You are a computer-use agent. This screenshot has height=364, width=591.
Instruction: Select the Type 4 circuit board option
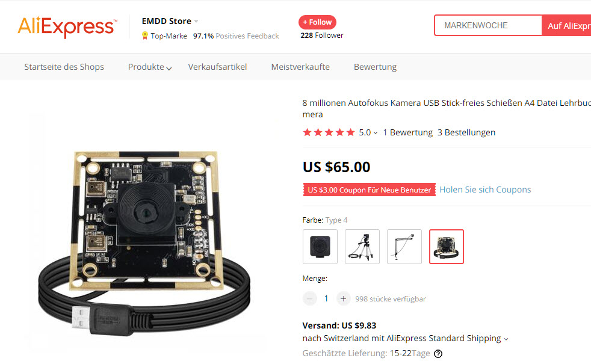pos(447,247)
